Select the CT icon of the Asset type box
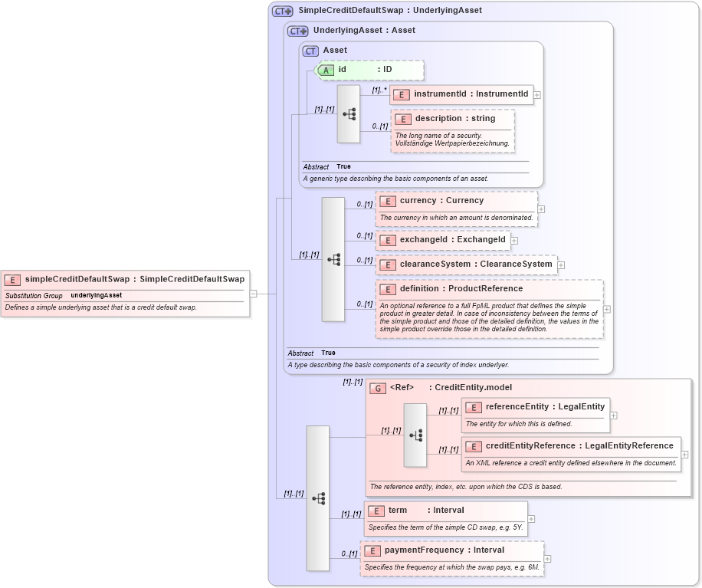 click(310, 51)
